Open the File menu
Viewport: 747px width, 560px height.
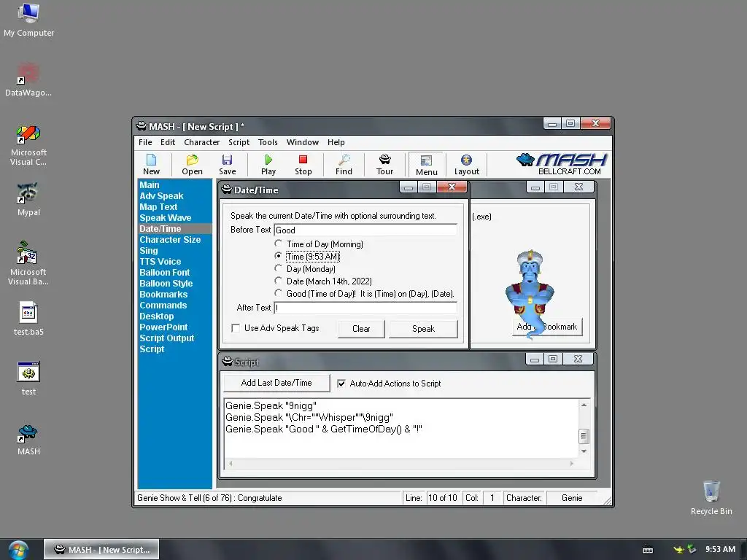pyautogui.click(x=145, y=142)
